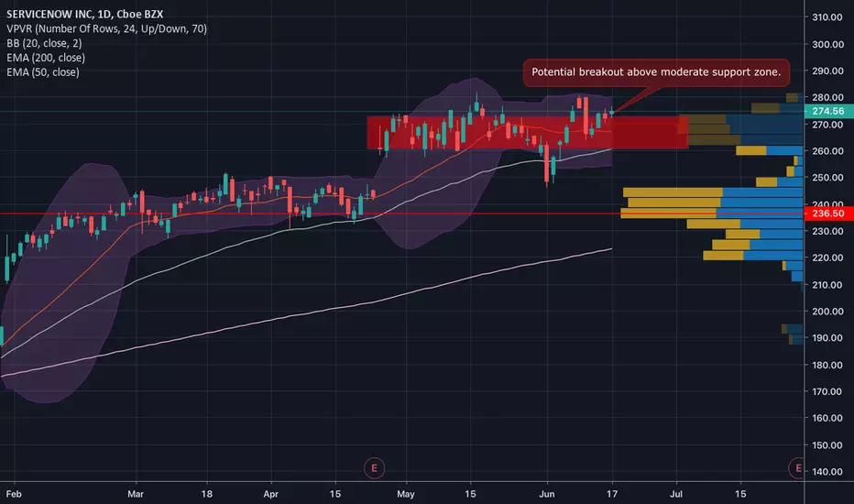The width and height of the screenshot is (854, 504).
Task: Select the red support zone rectangle
Action: [527, 132]
